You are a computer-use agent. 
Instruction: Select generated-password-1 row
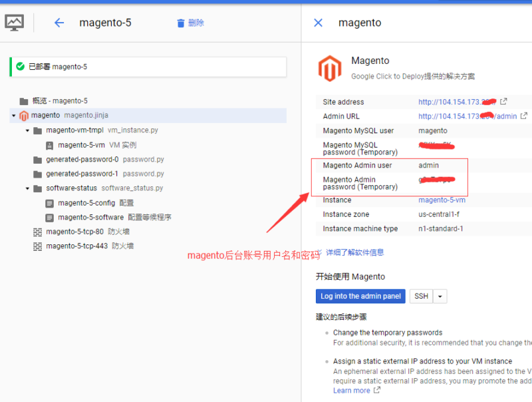tap(148, 174)
